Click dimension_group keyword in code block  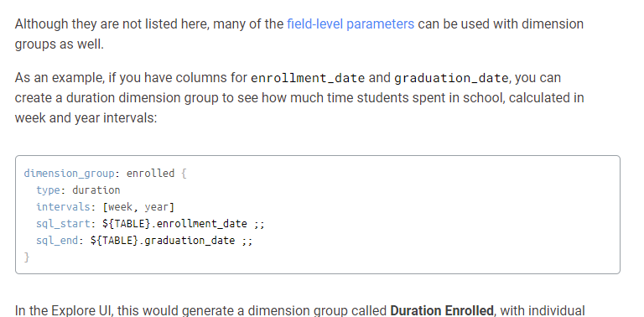point(69,174)
